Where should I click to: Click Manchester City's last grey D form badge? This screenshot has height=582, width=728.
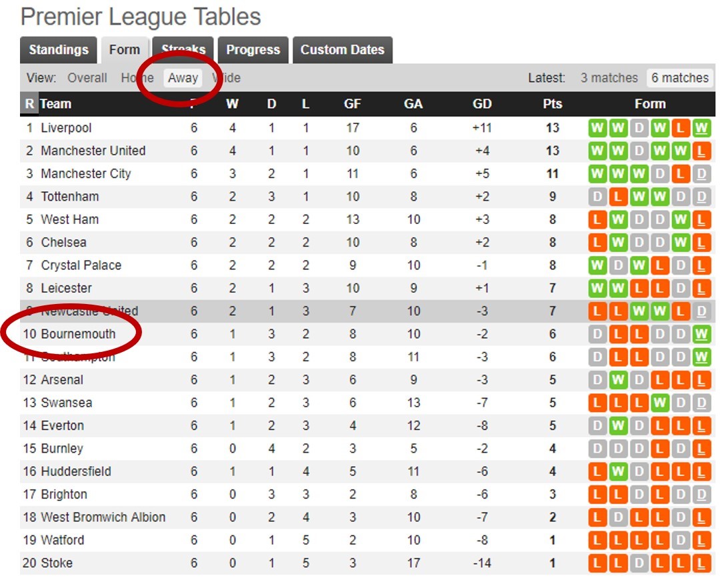(701, 173)
